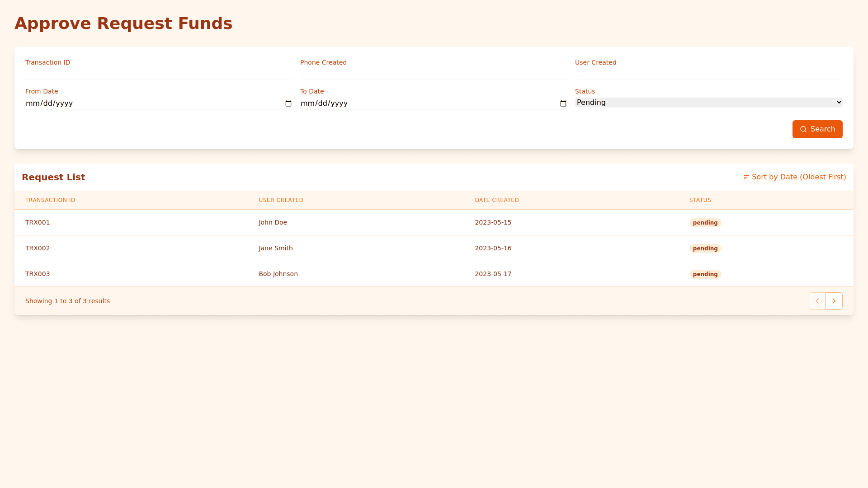The width and height of the screenshot is (868, 488).
Task: Open the TRX002 transaction row
Action: pos(38,248)
